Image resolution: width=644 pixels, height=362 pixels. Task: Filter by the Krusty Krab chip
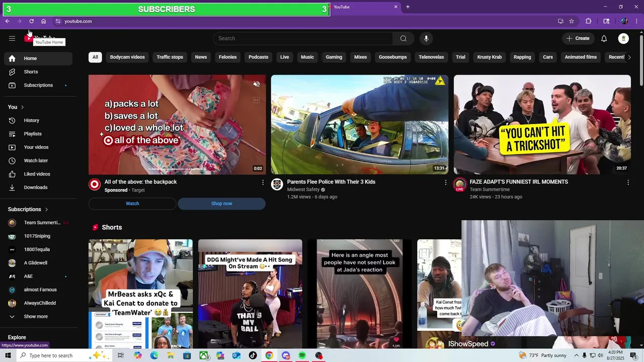coord(489,57)
